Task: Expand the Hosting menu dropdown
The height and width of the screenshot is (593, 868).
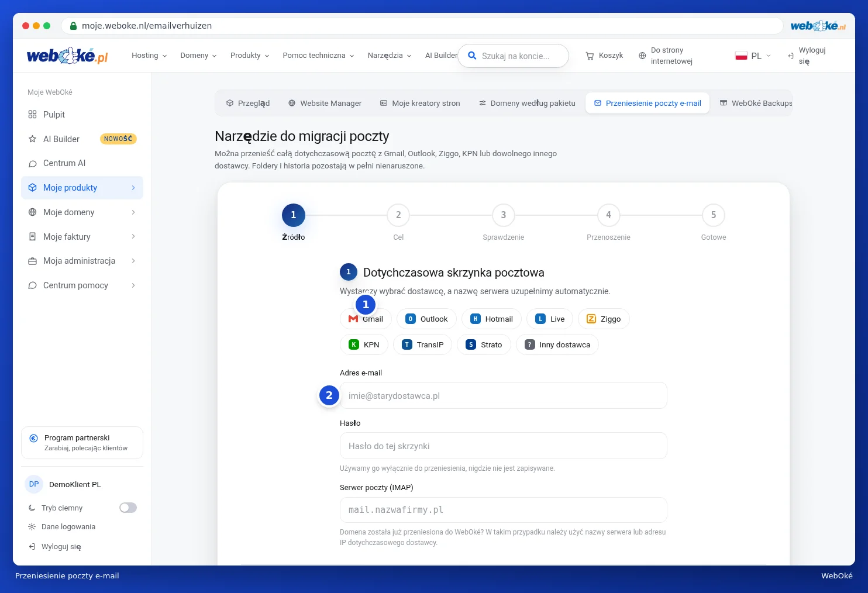Action: click(149, 56)
